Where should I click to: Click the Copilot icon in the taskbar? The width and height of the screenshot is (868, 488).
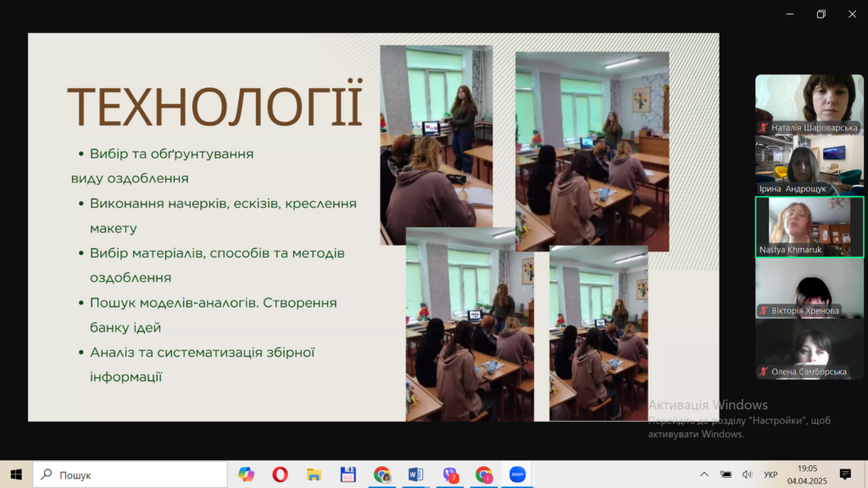[246, 474]
